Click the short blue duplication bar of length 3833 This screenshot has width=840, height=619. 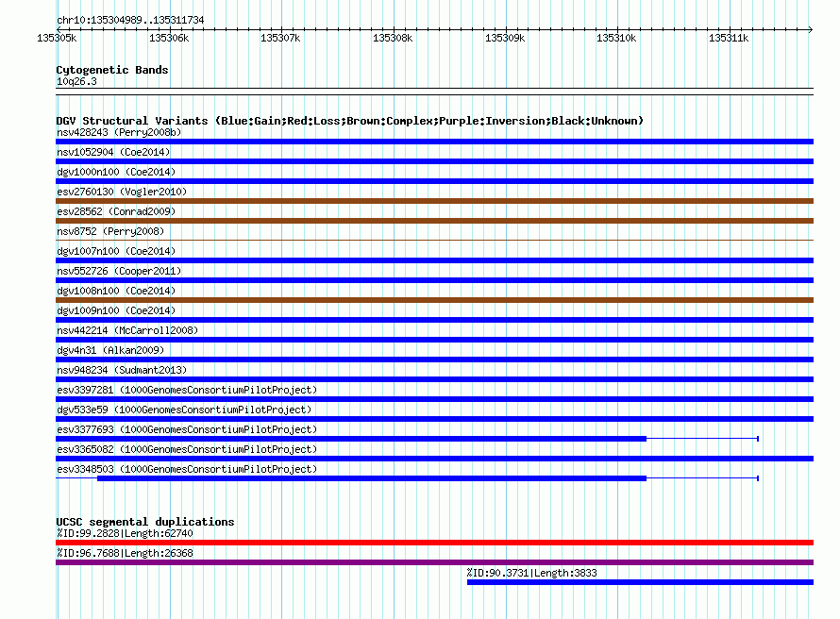pos(640,582)
